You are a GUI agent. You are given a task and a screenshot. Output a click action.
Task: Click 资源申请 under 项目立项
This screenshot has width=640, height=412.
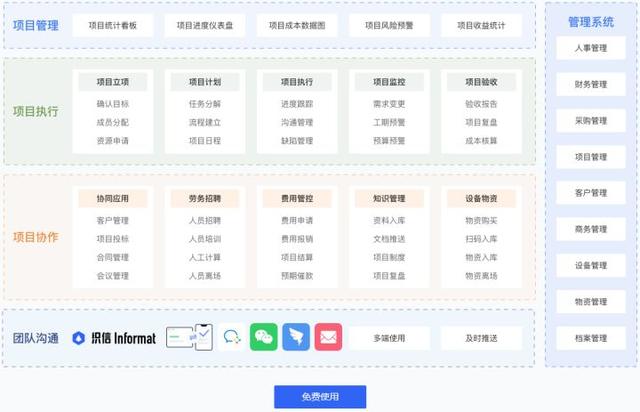pos(113,141)
